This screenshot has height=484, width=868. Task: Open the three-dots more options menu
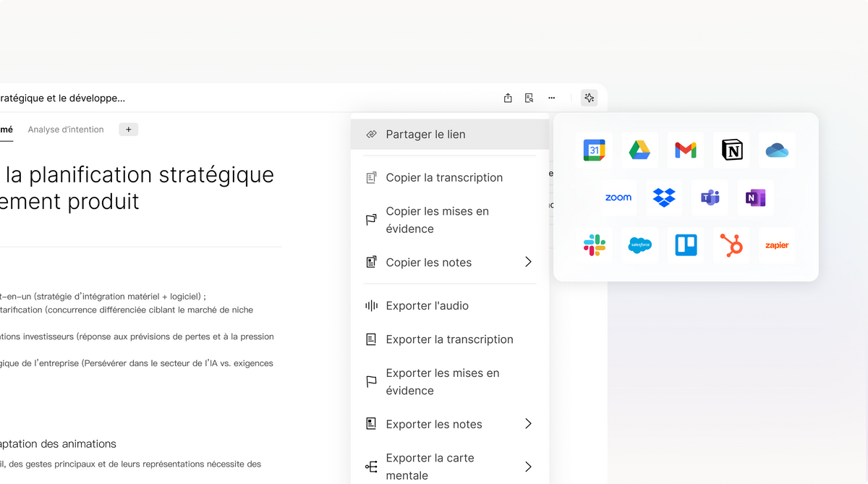click(551, 98)
